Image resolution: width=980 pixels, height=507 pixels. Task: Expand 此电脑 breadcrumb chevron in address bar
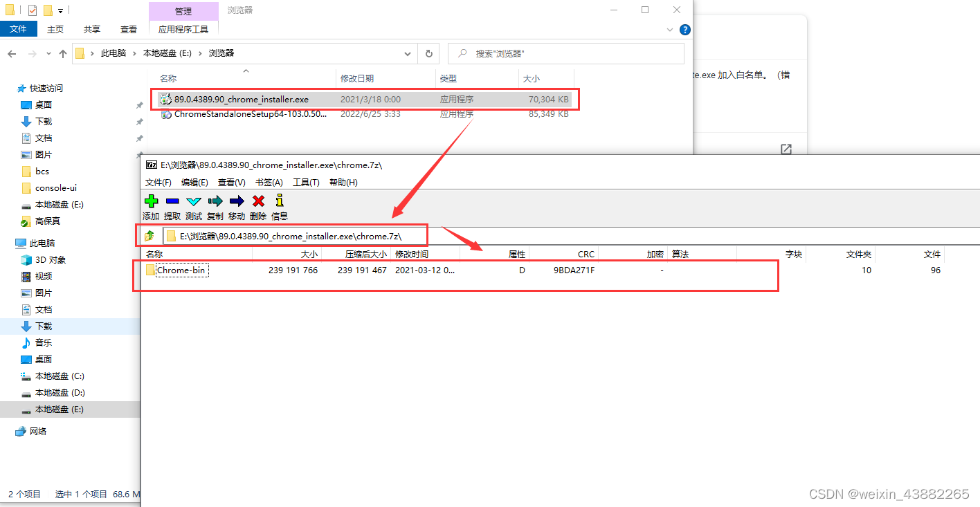click(134, 53)
